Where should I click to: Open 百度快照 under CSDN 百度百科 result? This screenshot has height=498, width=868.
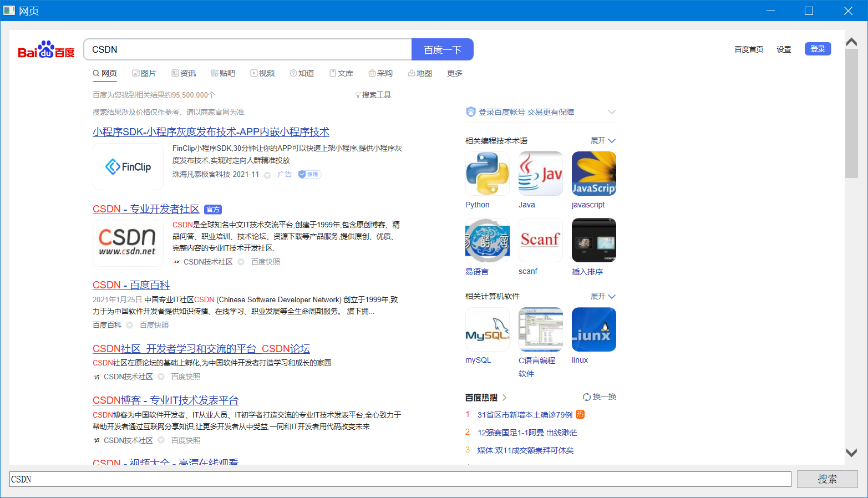pos(154,325)
